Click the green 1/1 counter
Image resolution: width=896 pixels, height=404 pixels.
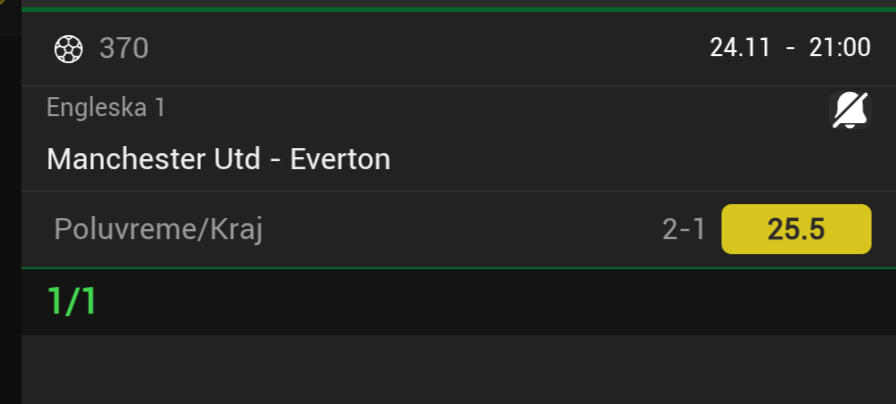click(x=72, y=301)
